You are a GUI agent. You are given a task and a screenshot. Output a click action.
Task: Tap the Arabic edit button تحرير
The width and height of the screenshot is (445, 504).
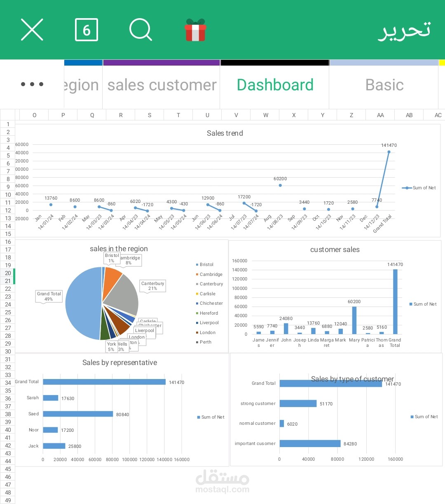tap(404, 30)
